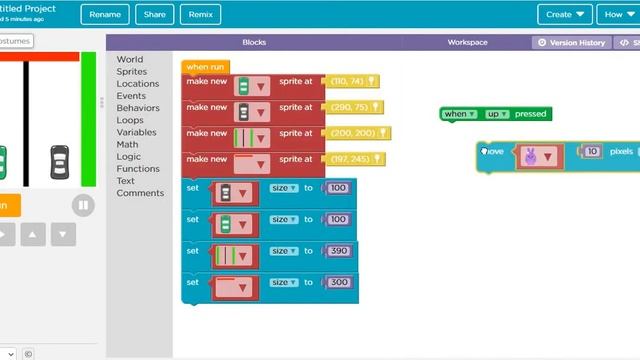This screenshot has height=360, width=640.
Task: Click the Rename button
Action: point(105,15)
